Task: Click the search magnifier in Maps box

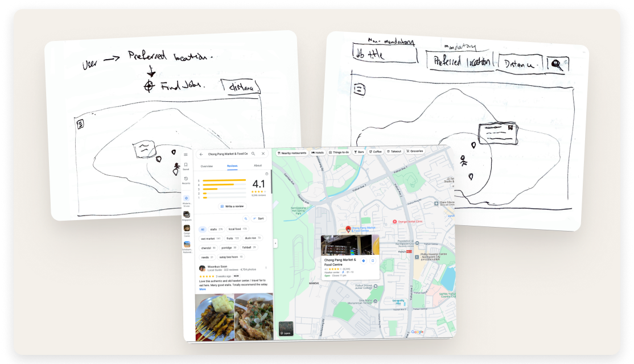Action: tap(253, 154)
